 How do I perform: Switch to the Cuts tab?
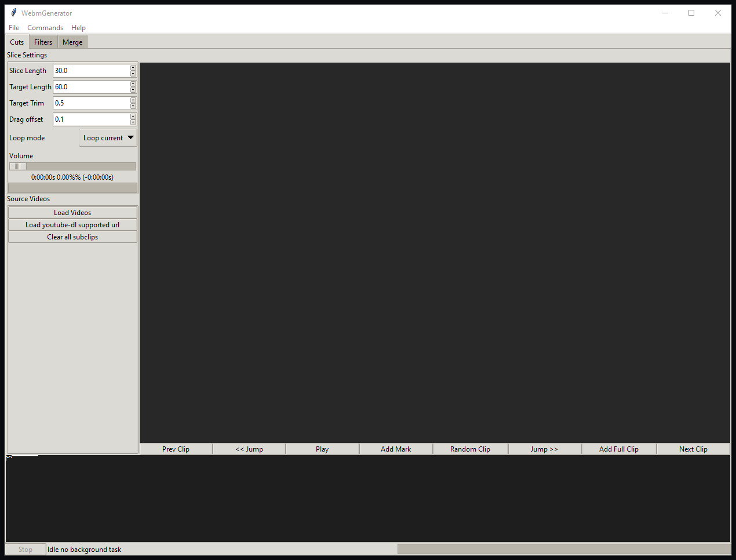pyautogui.click(x=17, y=42)
